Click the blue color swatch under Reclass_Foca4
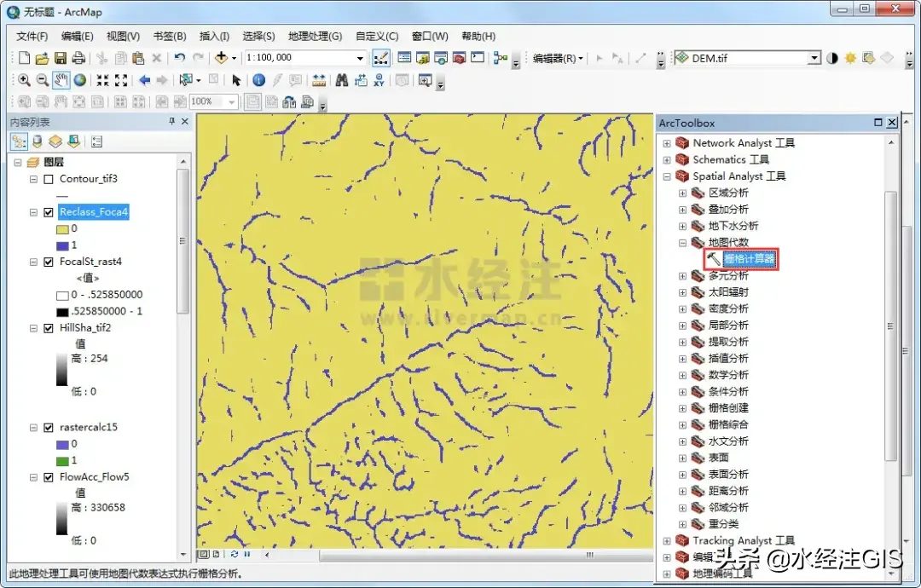 point(62,245)
